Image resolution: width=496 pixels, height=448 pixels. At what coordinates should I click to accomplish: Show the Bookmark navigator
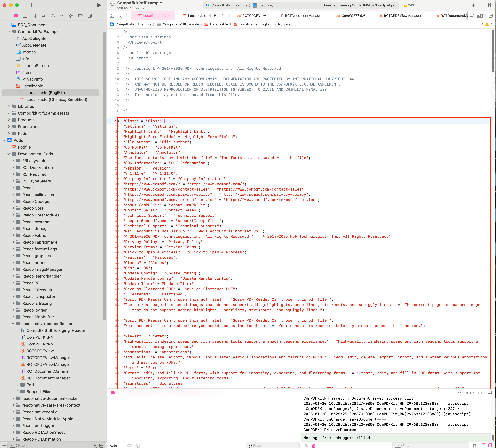click(x=34, y=15)
